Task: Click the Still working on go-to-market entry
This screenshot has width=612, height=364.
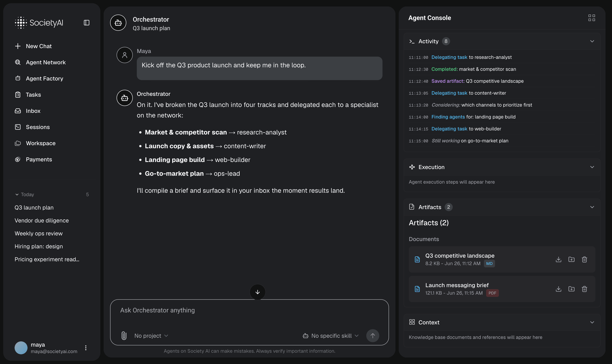Action: click(502, 141)
